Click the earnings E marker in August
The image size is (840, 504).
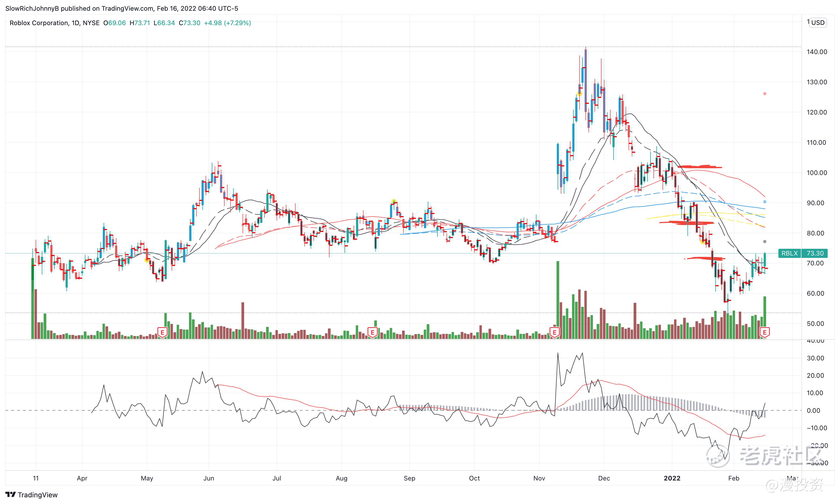tap(373, 332)
